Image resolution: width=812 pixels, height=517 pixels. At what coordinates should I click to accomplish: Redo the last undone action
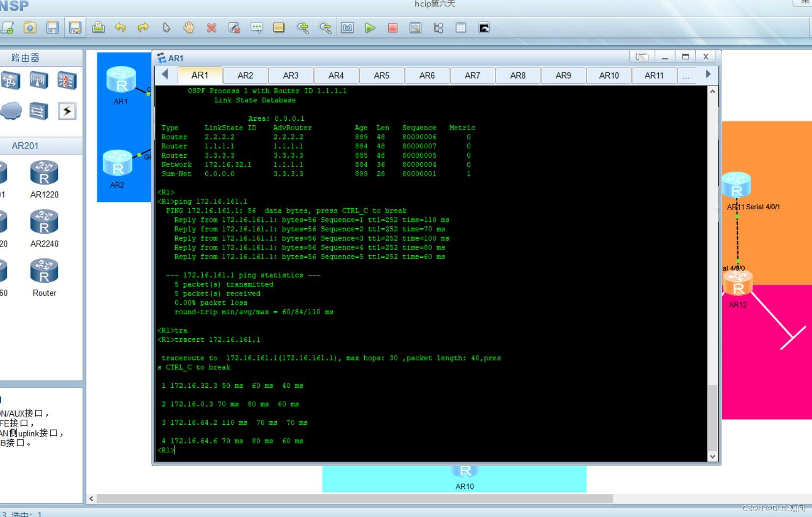click(x=143, y=27)
